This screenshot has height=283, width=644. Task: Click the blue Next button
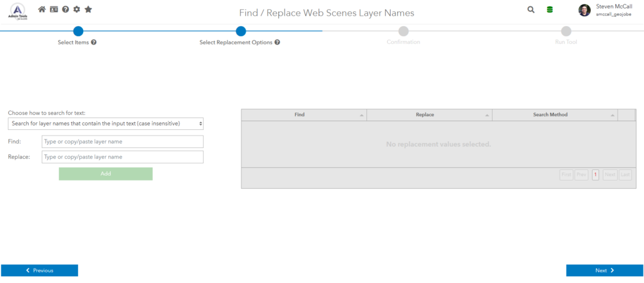coord(604,271)
